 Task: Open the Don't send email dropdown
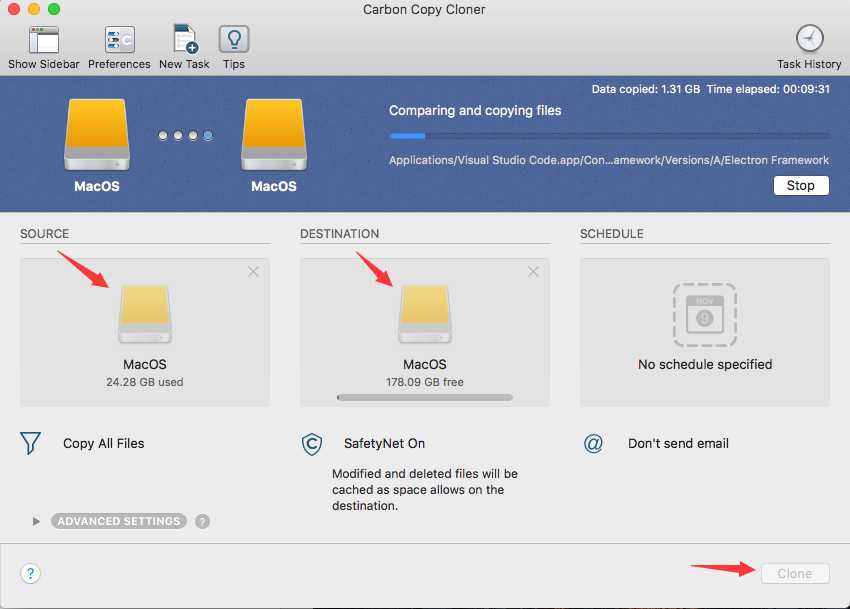click(678, 444)
